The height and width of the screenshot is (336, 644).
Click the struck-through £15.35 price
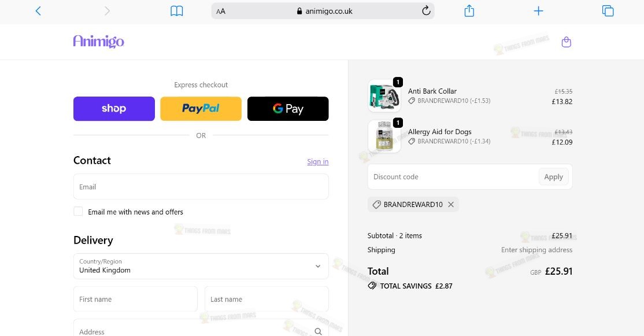pos(564,91)
